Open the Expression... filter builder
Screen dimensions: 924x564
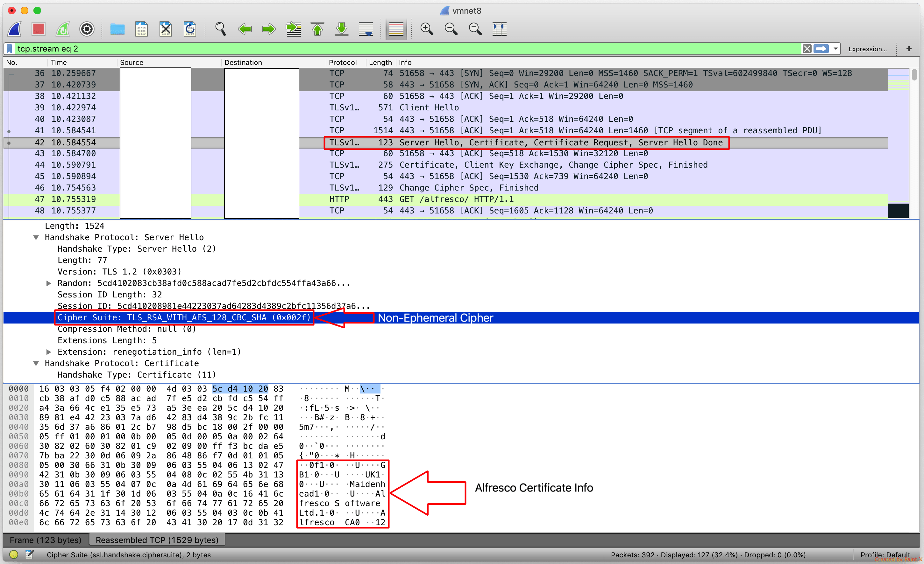point(867,49)
